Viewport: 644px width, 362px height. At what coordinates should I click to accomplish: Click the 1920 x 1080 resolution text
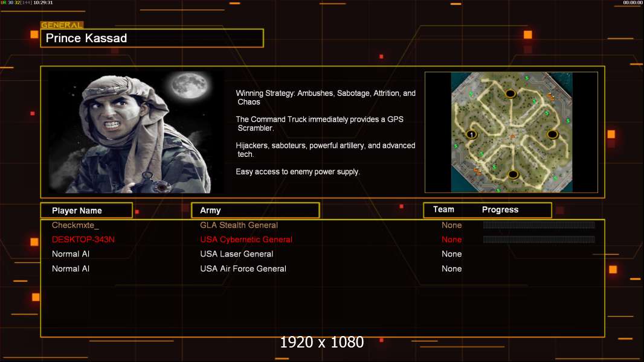(x=321, y=342)
